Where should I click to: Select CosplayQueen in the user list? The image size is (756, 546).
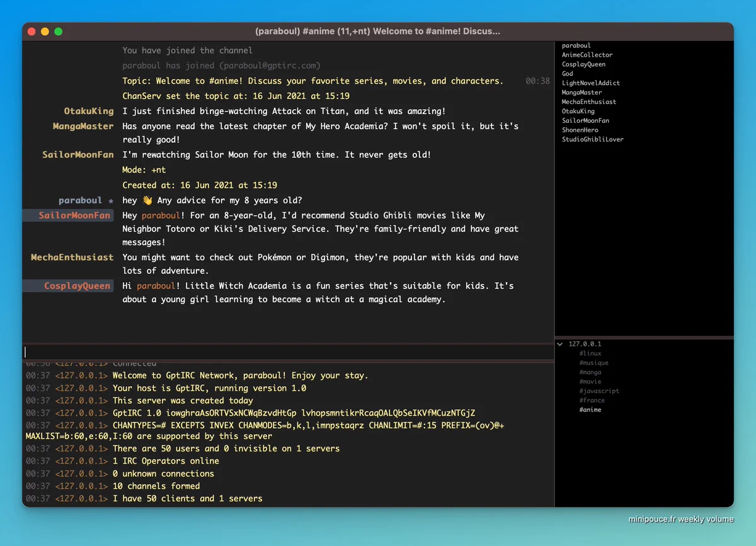pyautogui.click(x=584, y=64)
